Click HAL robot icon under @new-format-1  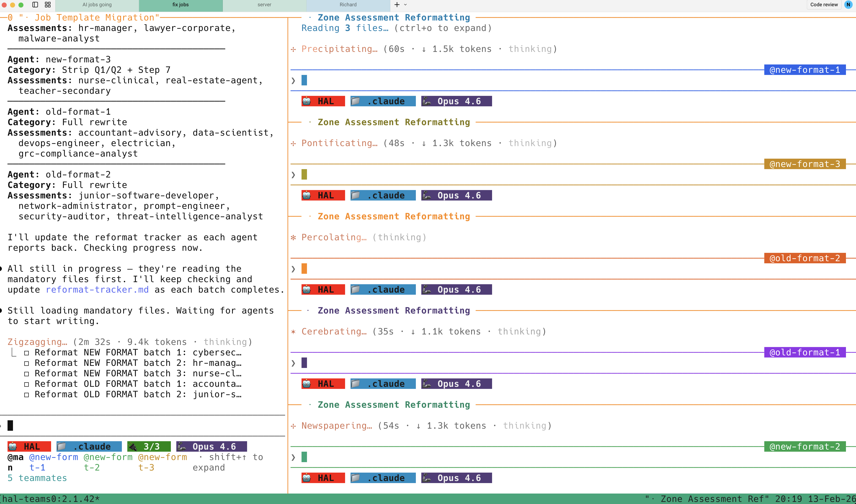pyautogui.click(x=307, y=101)
